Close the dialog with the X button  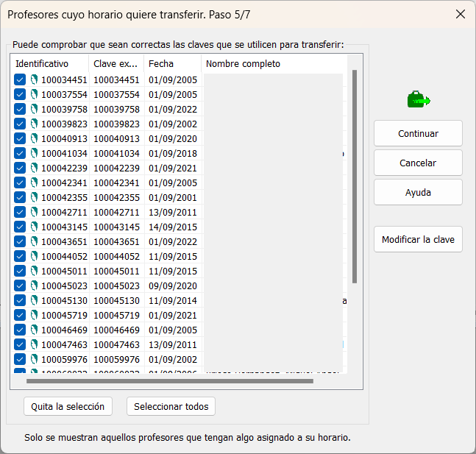coord(461,14)
